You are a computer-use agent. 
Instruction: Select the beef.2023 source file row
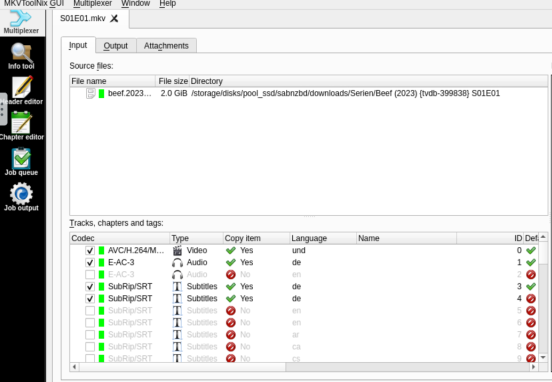308,93
